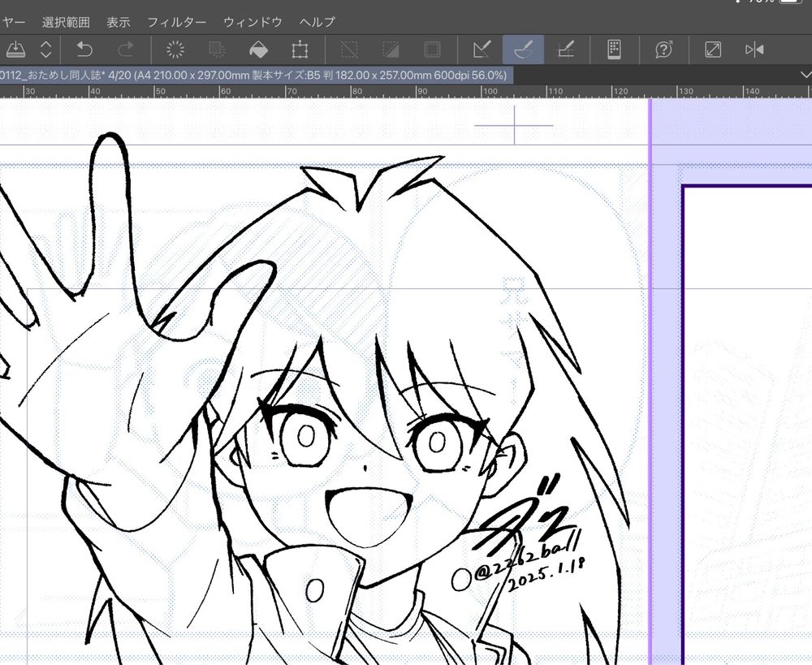The width and height of the screenshot is (812, 665).
Task: Click the Flip Horizontal icon
Action: click(754, 50)
